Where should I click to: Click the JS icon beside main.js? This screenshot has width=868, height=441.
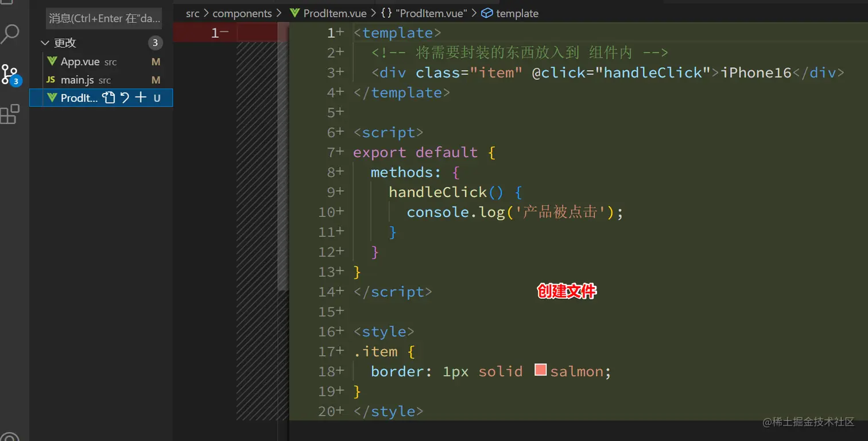click(x=52, y=80)
